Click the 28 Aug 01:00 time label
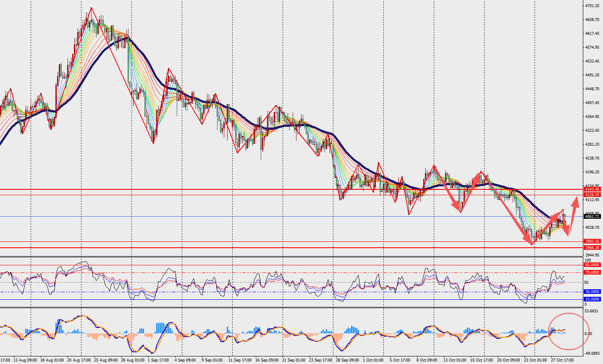603x364 pixels. [133, 360]
